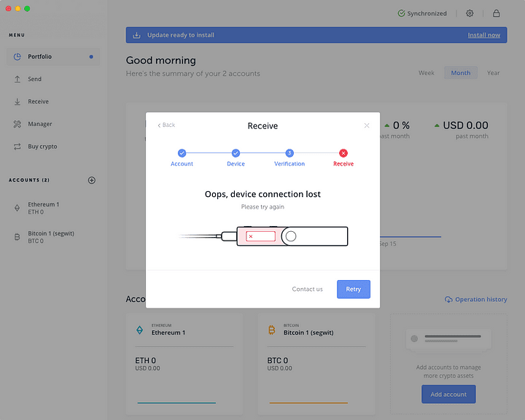
Task: Click the Buy crypto exchange arrows icon
Action: (17, 147)
